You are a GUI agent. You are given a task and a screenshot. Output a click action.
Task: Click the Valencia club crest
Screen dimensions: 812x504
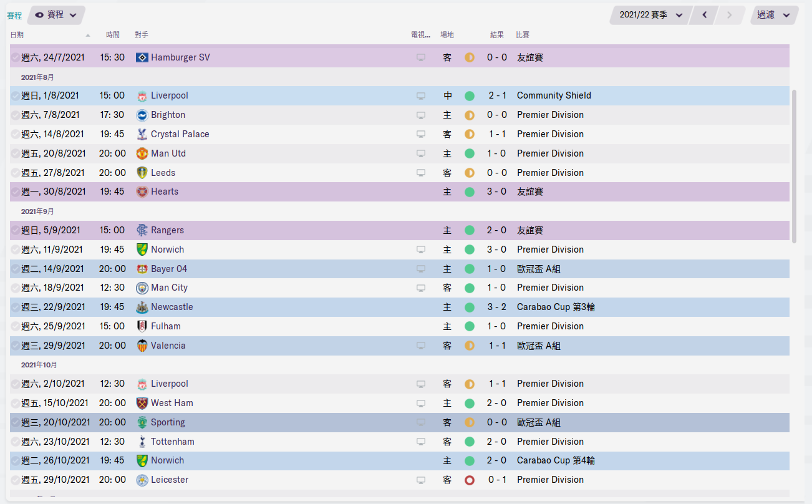click(142, 346)
